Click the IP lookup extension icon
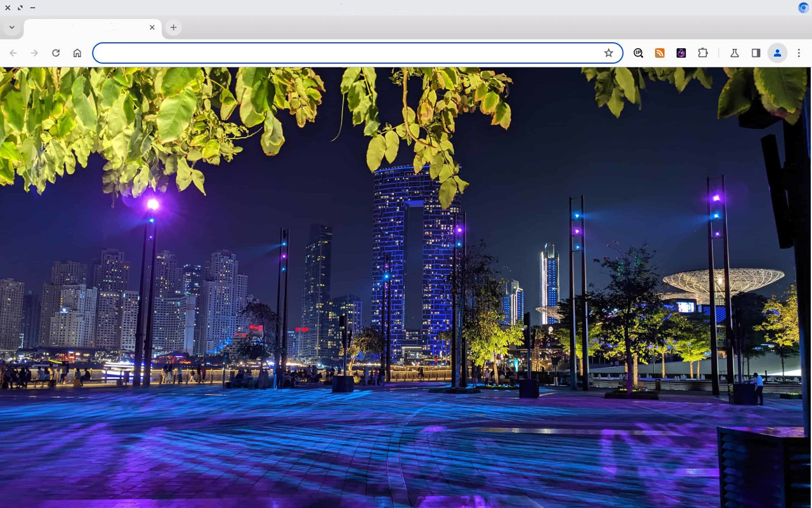Screen dimensions: 812x508 [x=638, y=53]
